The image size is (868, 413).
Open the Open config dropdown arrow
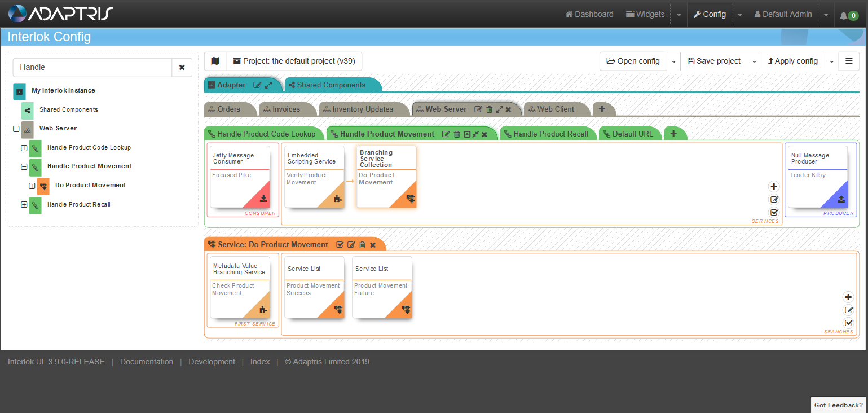(x=673, y=61)
